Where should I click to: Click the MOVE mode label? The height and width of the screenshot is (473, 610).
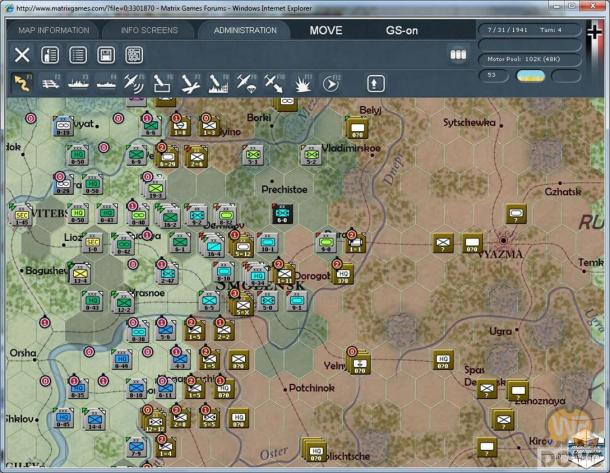coord(326,30)
